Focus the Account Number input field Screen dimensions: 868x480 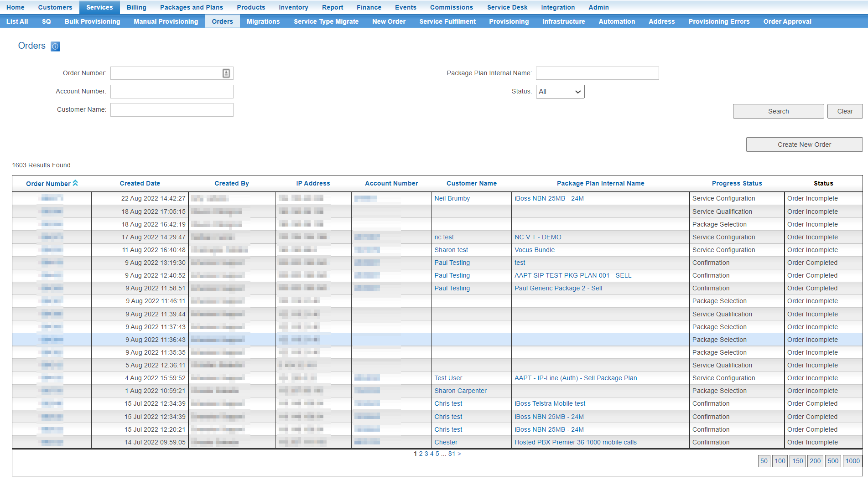(x=172, y=92)
